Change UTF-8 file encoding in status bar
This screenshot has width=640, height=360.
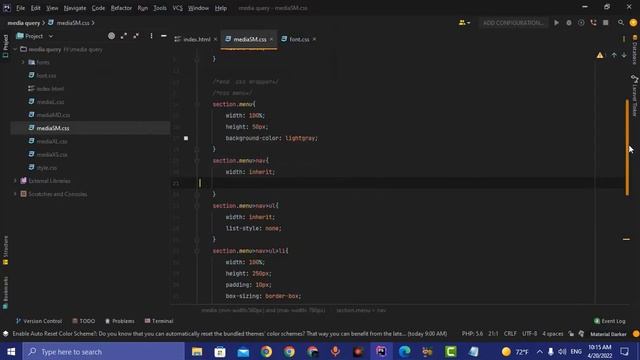[529, 333]
